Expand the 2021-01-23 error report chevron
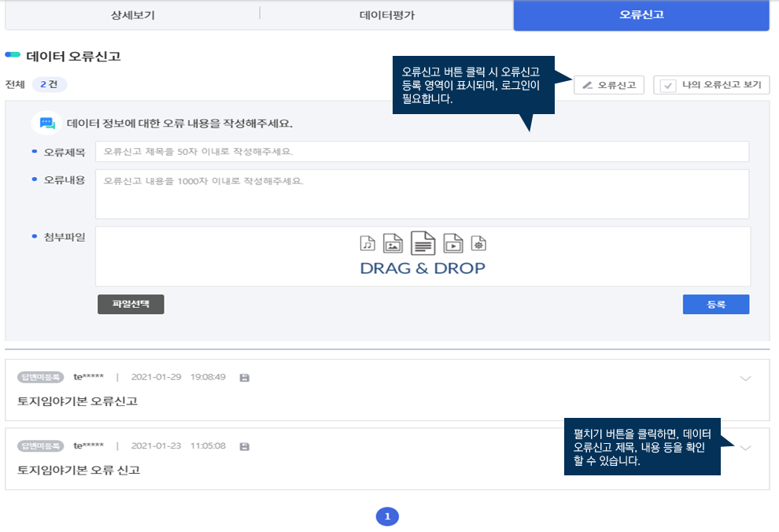Viewport: 779px width, 532px height. click(746, 447)
